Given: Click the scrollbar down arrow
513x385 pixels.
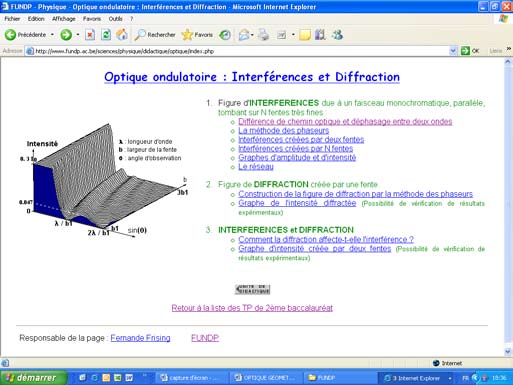Looking at the screenshot, I should coord(508,351).
